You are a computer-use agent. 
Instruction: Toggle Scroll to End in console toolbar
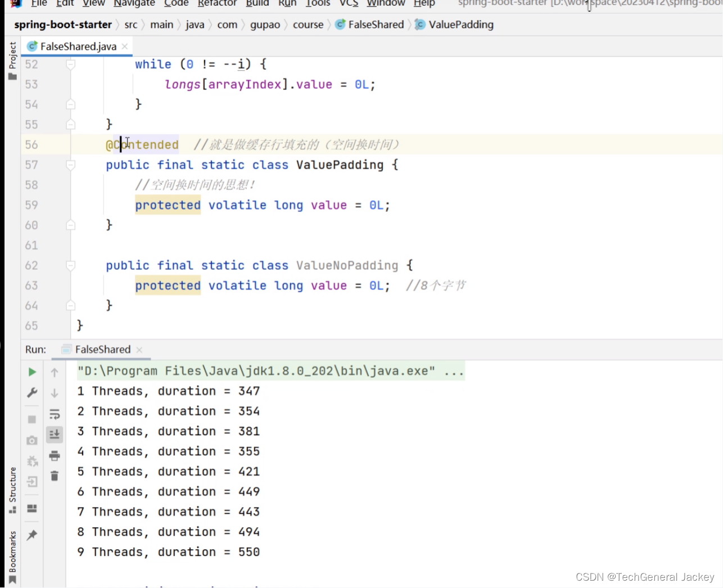click(55, 435)
